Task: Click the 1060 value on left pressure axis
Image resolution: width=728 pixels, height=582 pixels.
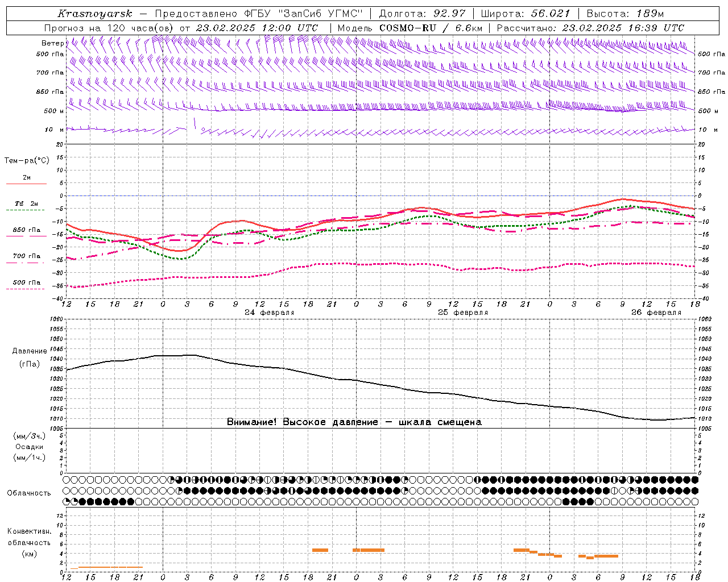Action: (x=57, y=319)
